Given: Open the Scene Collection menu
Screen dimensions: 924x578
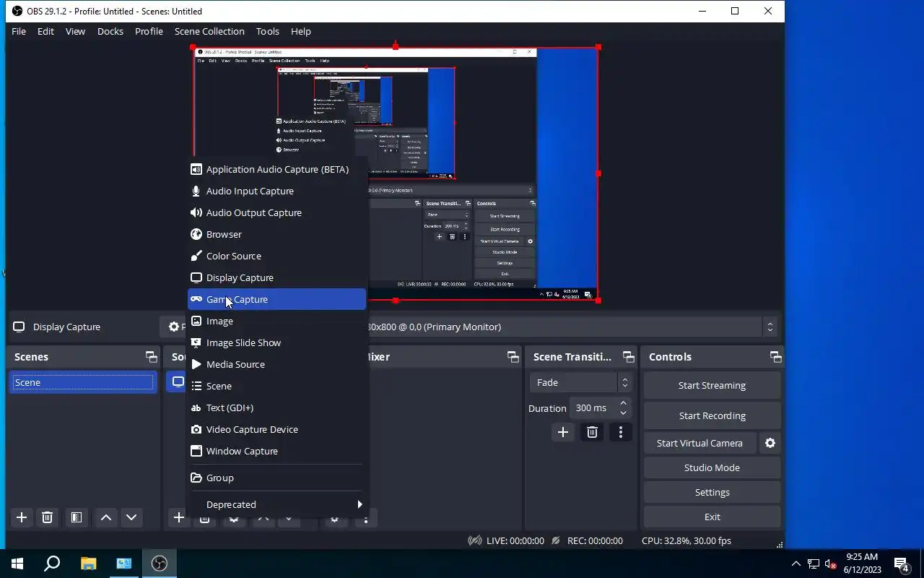Looking at the screenshot, I should click(209, 31).
